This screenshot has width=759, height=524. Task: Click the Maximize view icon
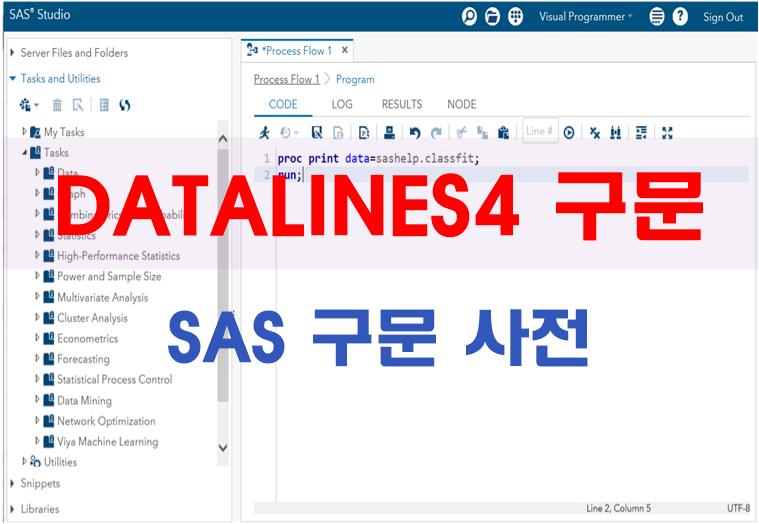pos(667,132)
